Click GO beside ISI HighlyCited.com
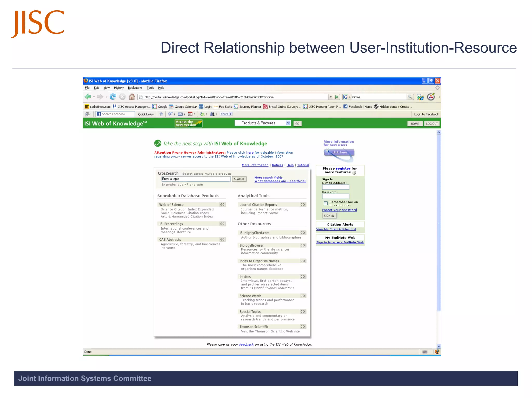 coord(303,233)
